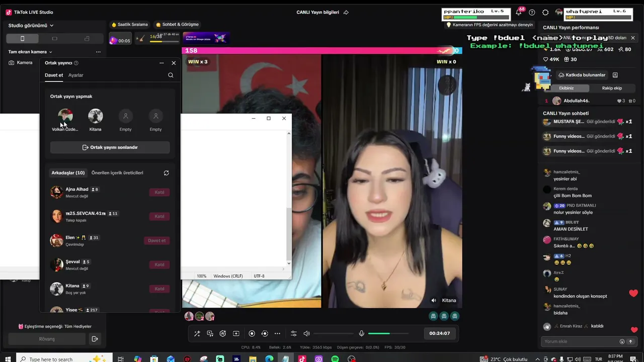Switch to the Davet et tab
This screenshot has height=362, width=644.
click(x=54, y=75)
